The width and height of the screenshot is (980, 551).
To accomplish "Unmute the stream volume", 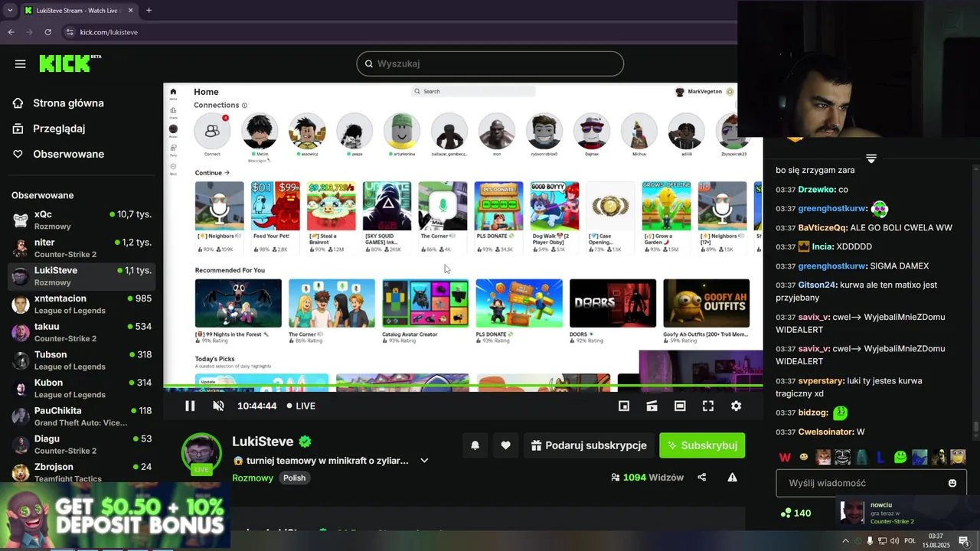I will pos(218,406).
